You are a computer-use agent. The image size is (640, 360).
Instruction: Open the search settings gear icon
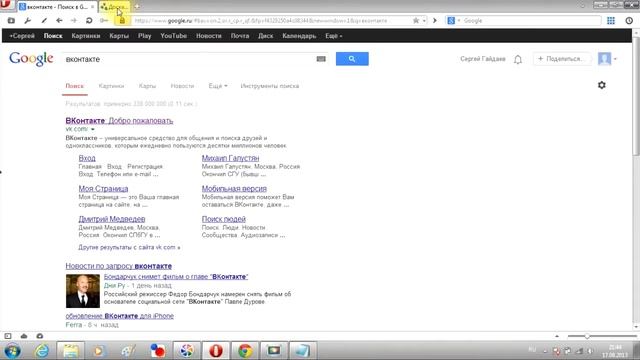(602, 85)
